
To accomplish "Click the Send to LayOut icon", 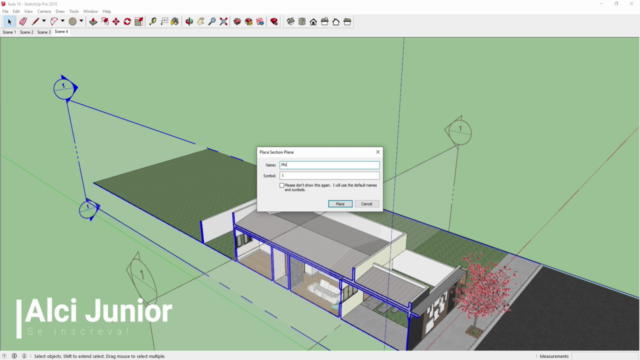I will [260, 22].
